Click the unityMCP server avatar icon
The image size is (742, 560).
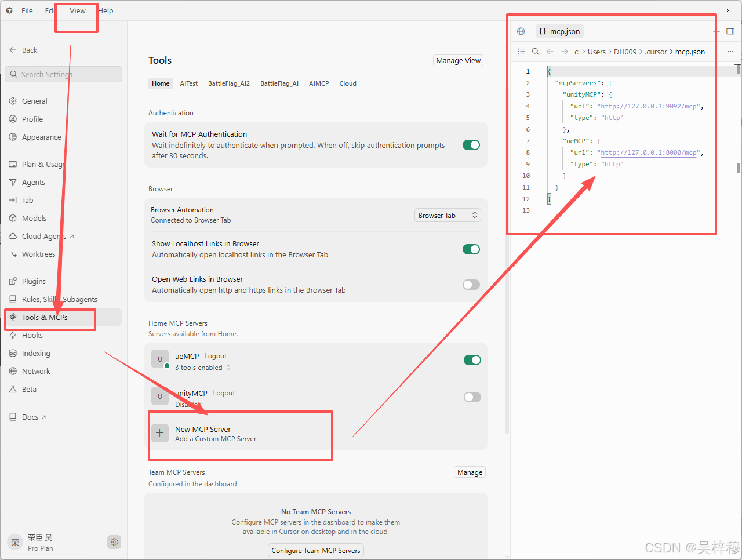[x=160, y=397]
